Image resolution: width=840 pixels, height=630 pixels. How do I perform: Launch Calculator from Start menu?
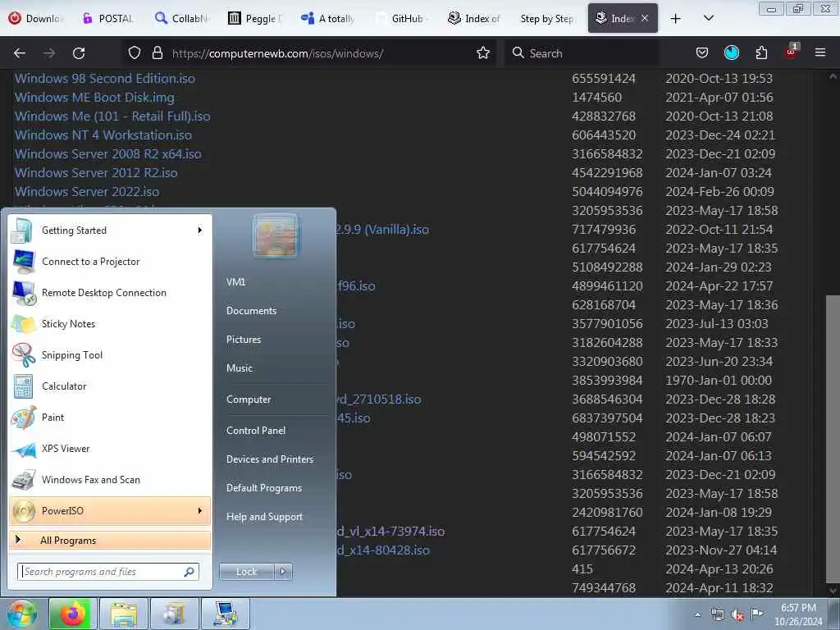[x=111, y=386]
